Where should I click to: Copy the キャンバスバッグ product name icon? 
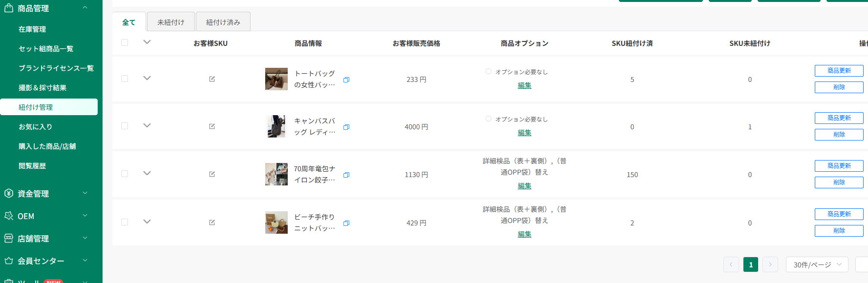coord(346,127)
